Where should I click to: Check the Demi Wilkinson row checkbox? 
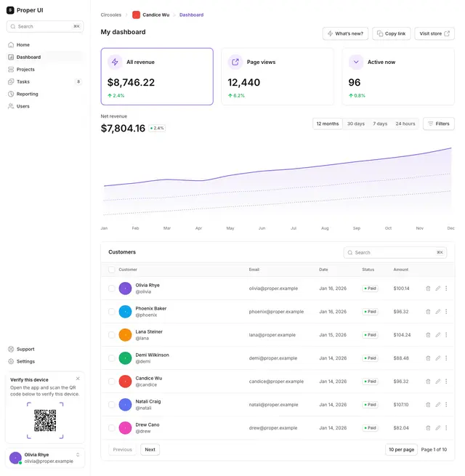(112, 358)
